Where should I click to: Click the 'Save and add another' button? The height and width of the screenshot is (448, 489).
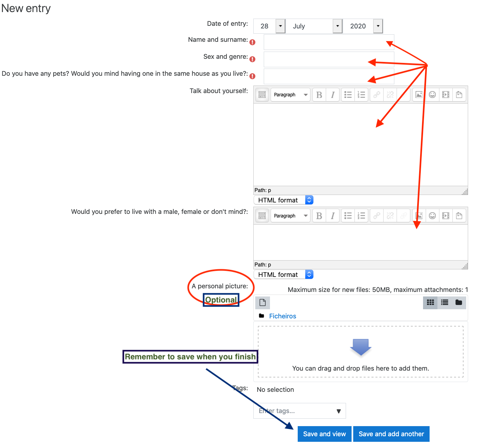point(391,434)
